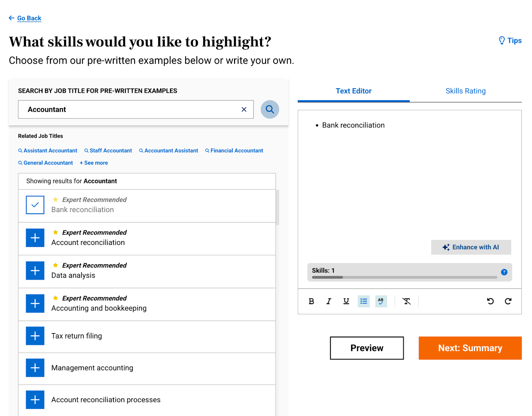Switch to the Skills Rating tab

tap(465, 91)
